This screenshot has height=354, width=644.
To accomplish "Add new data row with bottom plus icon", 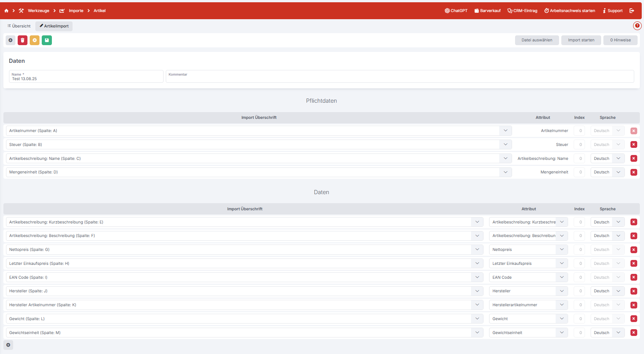I will click(8, 345).
